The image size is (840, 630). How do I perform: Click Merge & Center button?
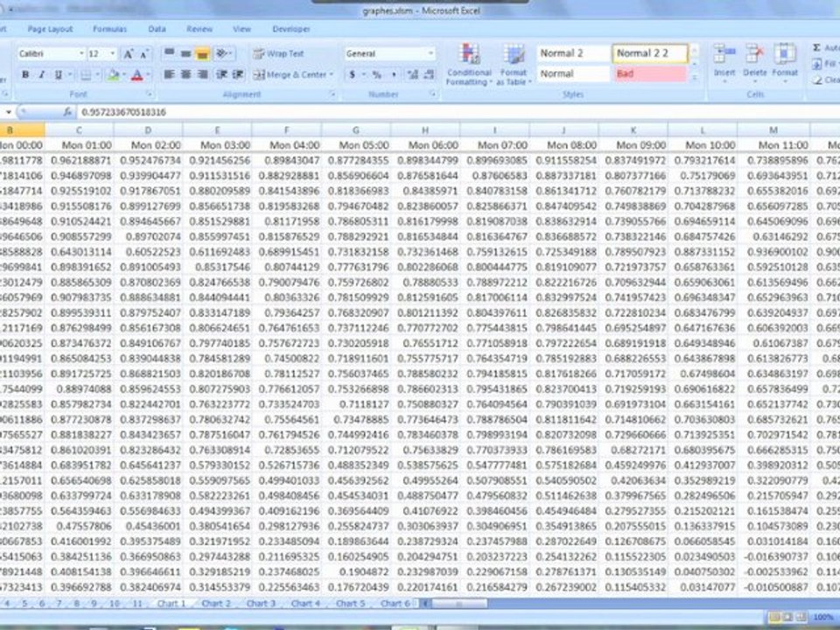290,74
